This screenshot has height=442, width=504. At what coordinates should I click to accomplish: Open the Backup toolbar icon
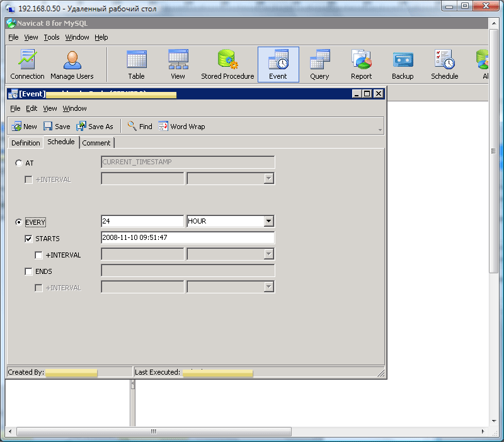[403, 65]
